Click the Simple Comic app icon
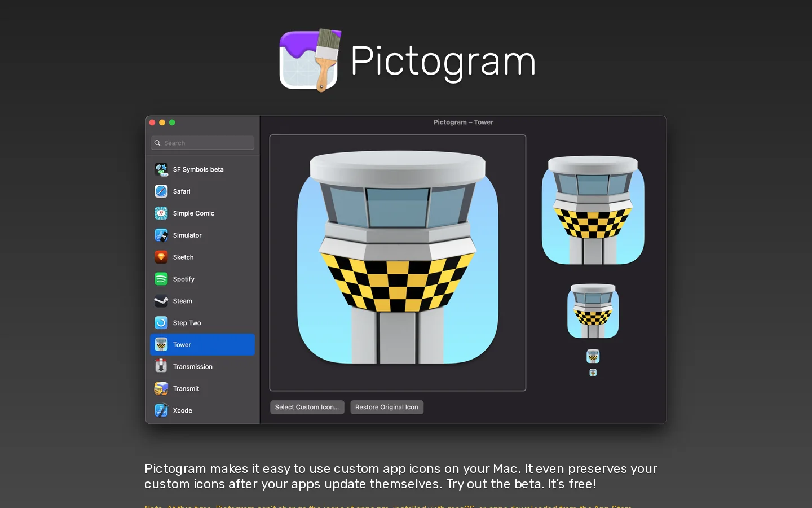The width and height of the screenshot is (812, 508). coord(161,213)
